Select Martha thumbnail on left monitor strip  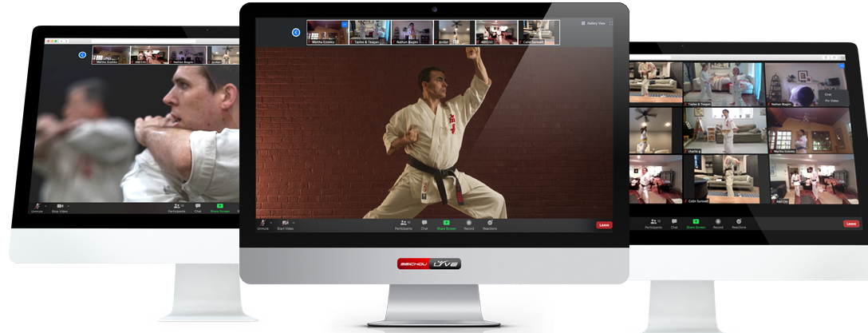pos(111,55)
